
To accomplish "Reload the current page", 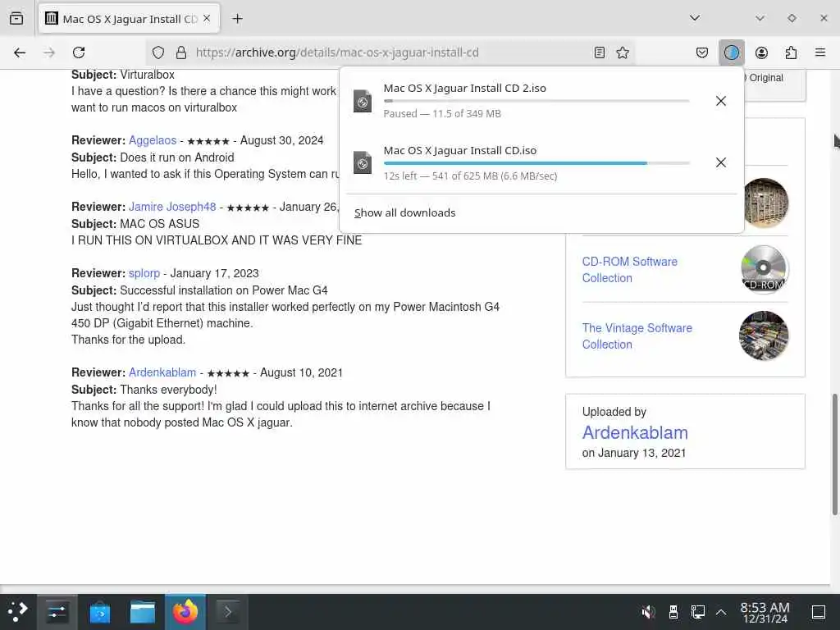I will pos(79,52).
